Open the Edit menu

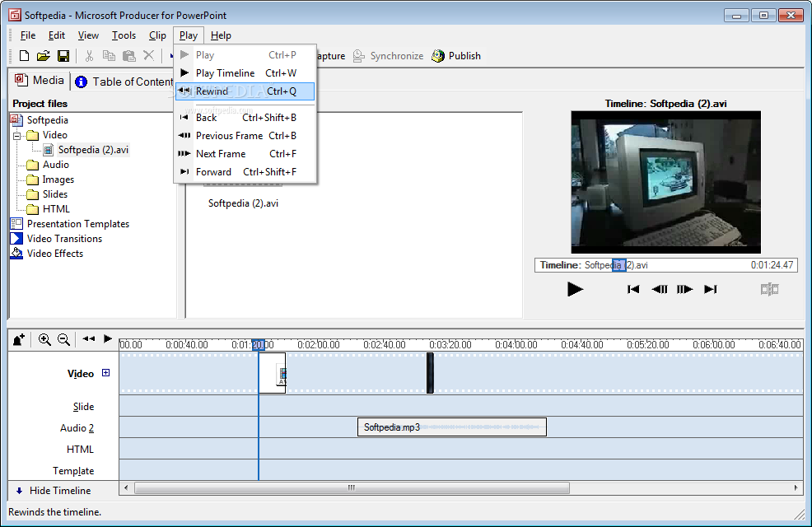click(57, 35)
